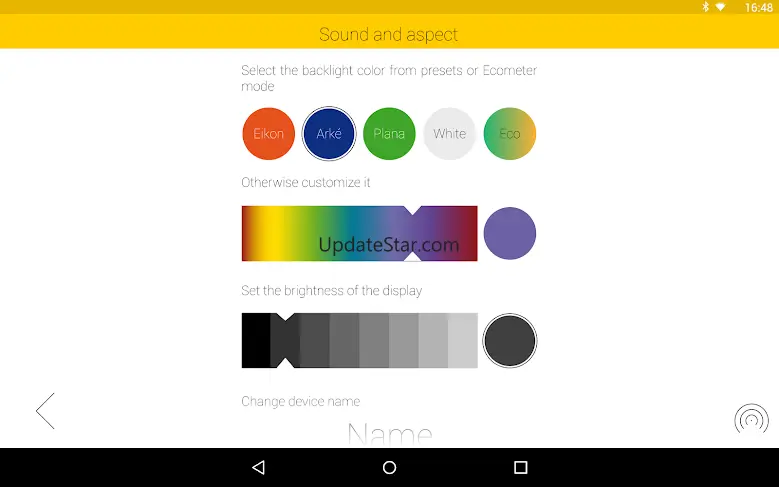779x487 pixels.
Task: Tap the dark gray brightness preview circle
Action: [510, 340]
